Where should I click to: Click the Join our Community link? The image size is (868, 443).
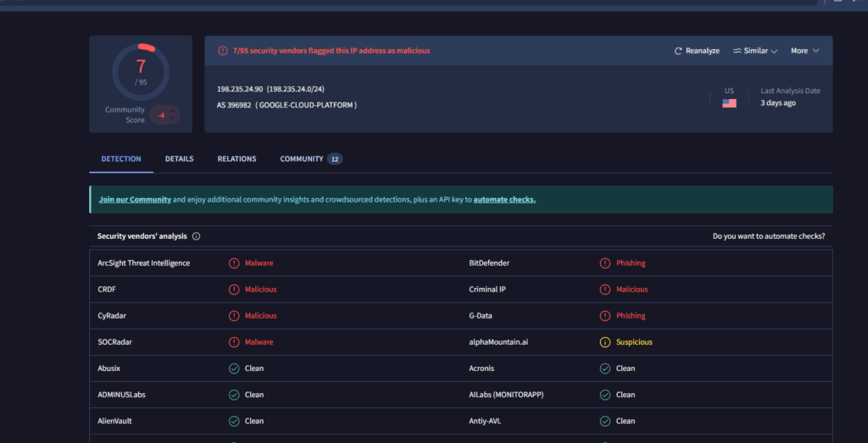(135, 200)
